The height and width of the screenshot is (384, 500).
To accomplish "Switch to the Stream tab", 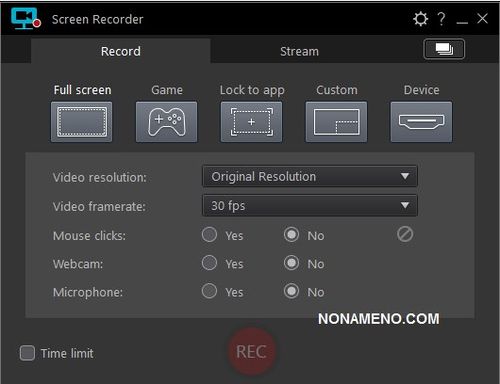I will (x=299, y=51).
